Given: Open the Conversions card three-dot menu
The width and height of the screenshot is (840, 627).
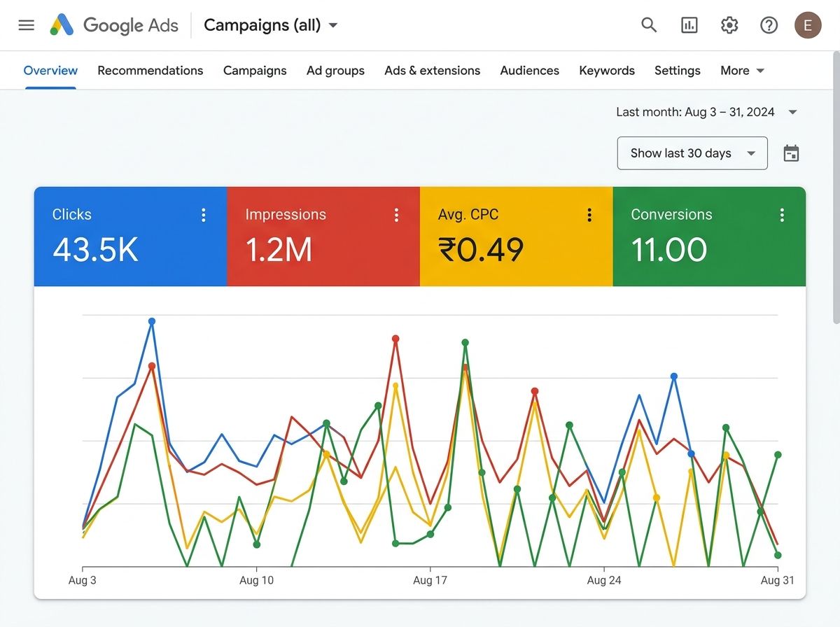Looking at the screenshot, I should (782, 215).
